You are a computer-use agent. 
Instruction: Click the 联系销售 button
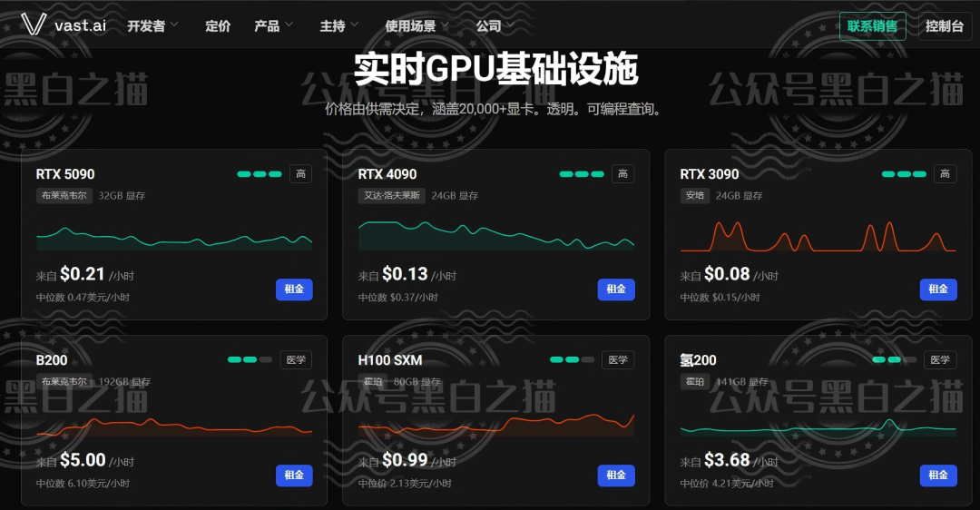(x=872, y=26)
